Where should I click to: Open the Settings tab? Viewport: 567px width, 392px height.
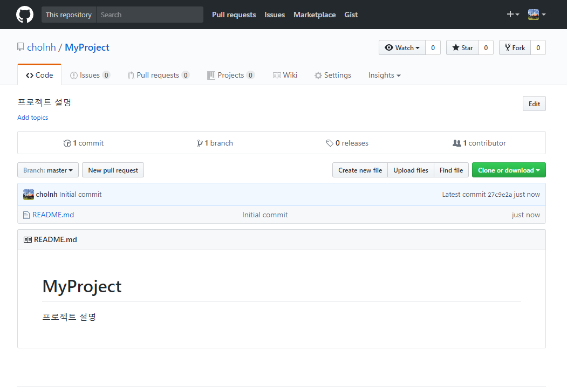[x=333, y=75]
